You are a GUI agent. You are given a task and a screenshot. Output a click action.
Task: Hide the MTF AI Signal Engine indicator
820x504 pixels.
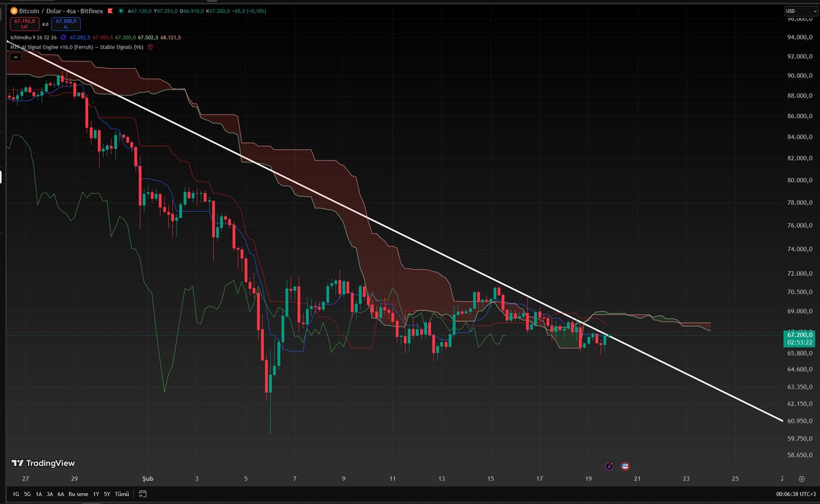(75, 48)
